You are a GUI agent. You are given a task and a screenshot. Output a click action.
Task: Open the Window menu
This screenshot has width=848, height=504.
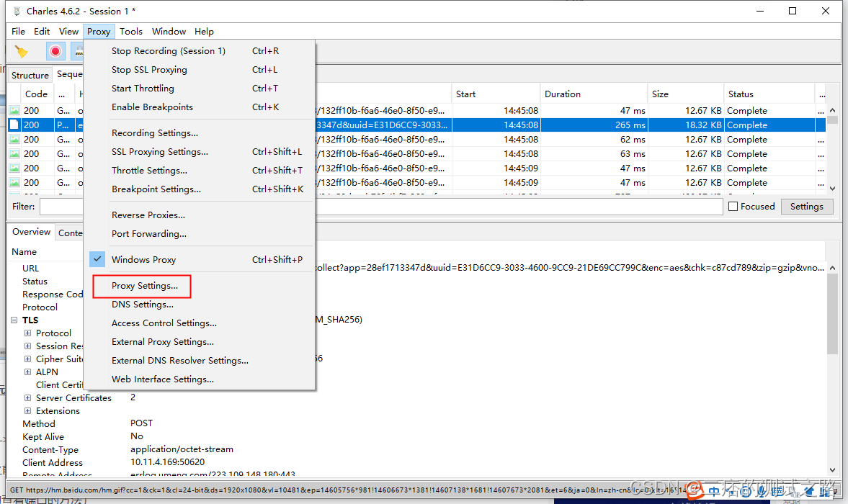pos(169,32)
